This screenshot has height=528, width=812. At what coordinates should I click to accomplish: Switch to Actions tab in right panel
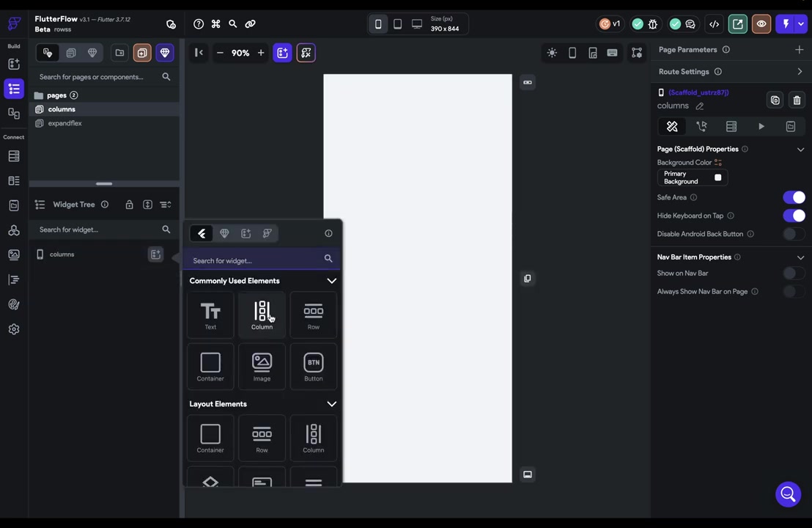[x=701, y=126]
